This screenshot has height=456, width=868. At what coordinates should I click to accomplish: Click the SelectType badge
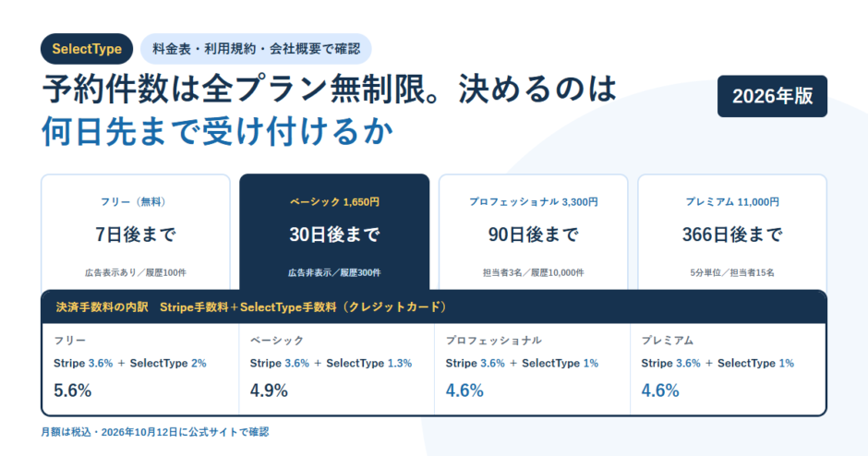click(x=87, y=49)
